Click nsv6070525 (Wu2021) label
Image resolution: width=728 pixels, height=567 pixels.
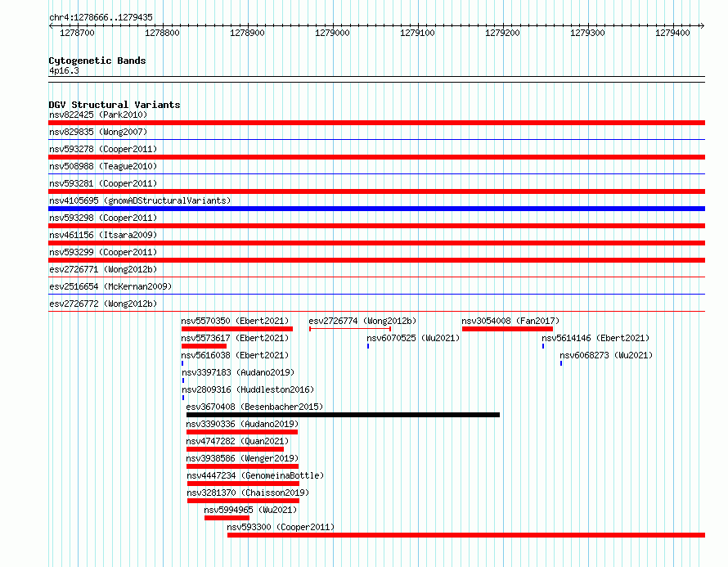(x=413, y=338)
